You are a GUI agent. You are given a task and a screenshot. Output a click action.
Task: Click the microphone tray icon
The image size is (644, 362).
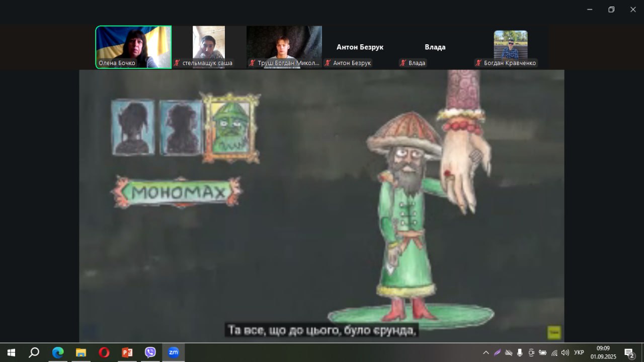pos(520,352)
